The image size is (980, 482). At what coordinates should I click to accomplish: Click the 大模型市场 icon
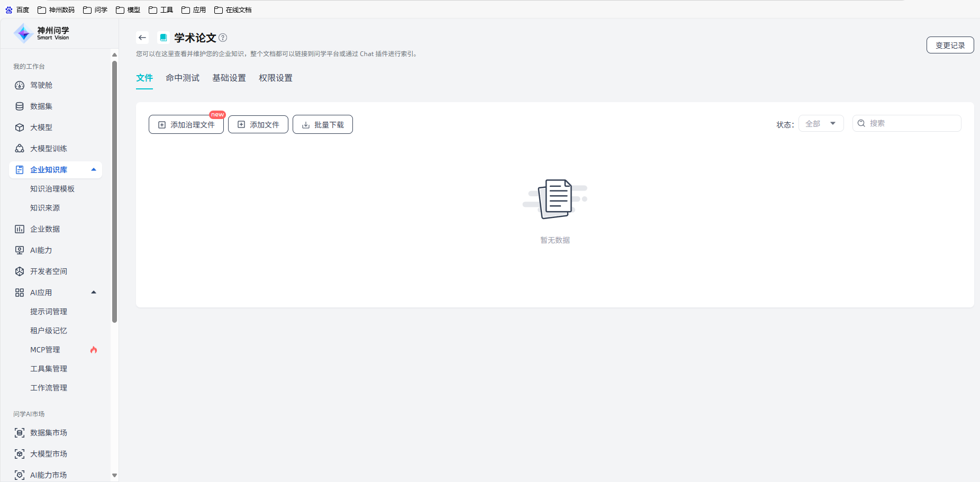point(20,454)
